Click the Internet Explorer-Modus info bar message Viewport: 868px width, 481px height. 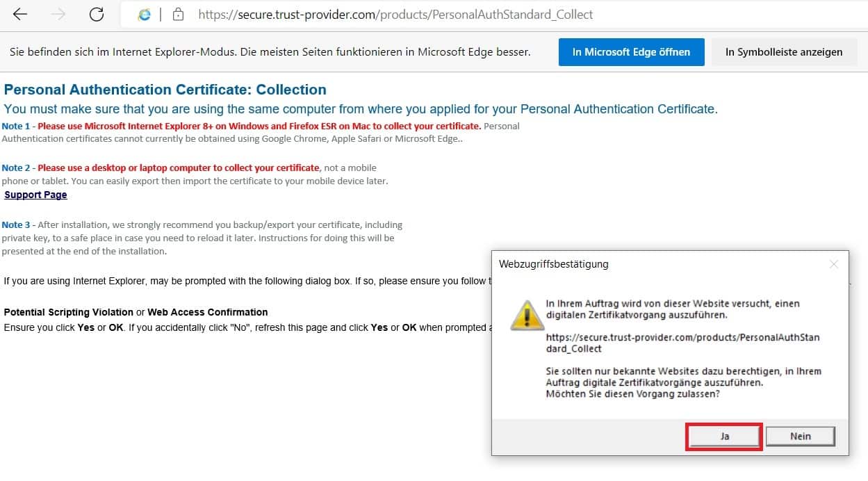coord(270,52)
